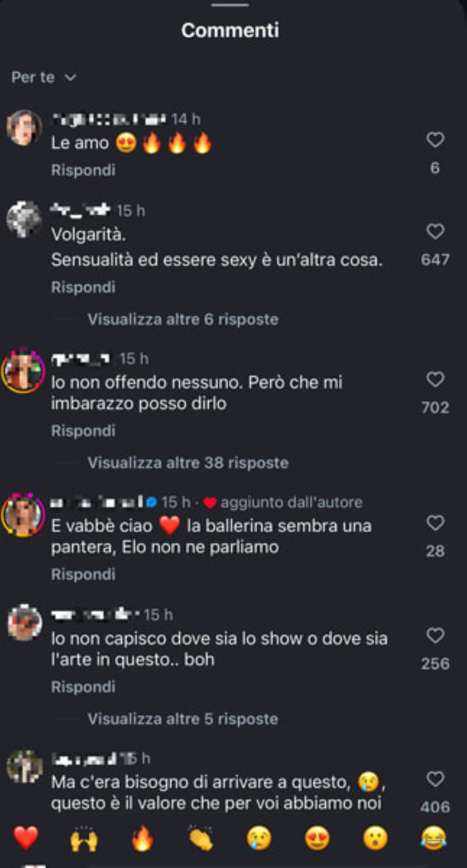This screenshot has width=467, height=868.
Task: Tap the heart next to the 256 likes comment
Action: (435, 636)
